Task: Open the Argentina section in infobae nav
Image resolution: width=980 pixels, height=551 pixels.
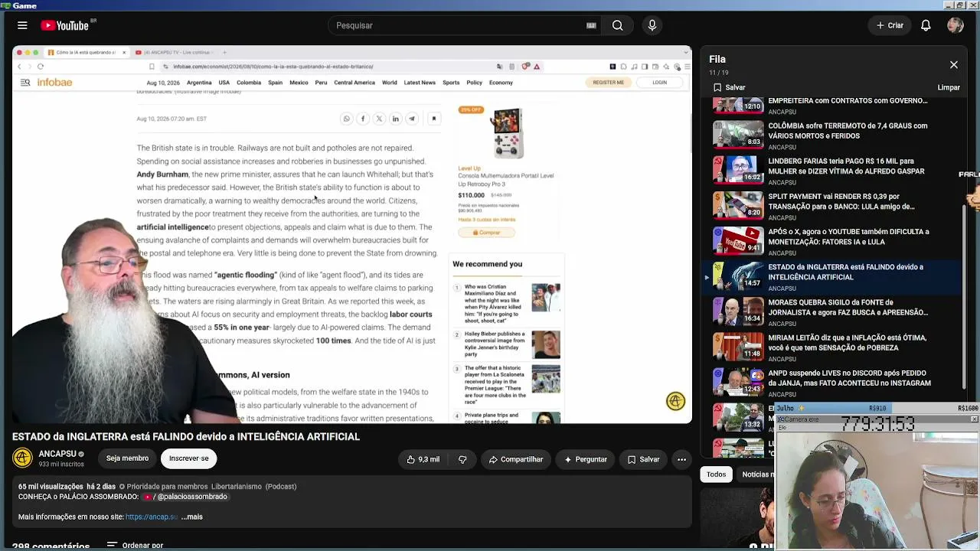Action: 199,83
